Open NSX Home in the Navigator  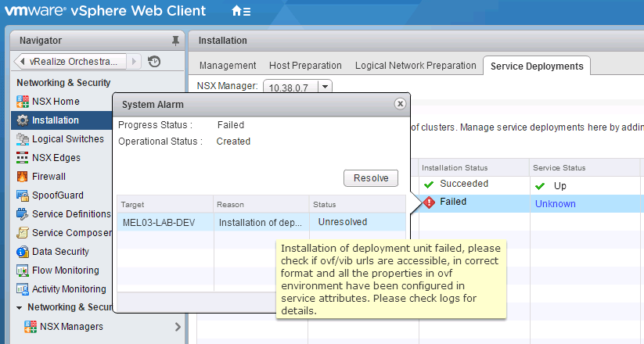[56, 102]
